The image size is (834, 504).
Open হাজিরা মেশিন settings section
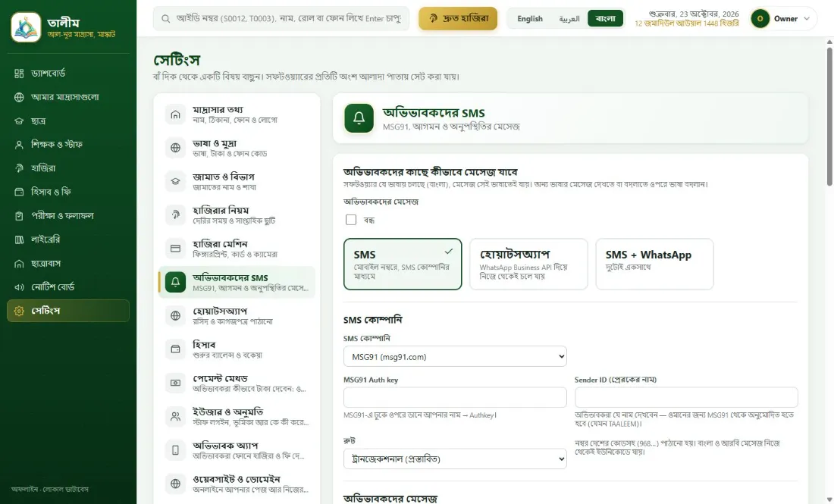tap(237, 249)
